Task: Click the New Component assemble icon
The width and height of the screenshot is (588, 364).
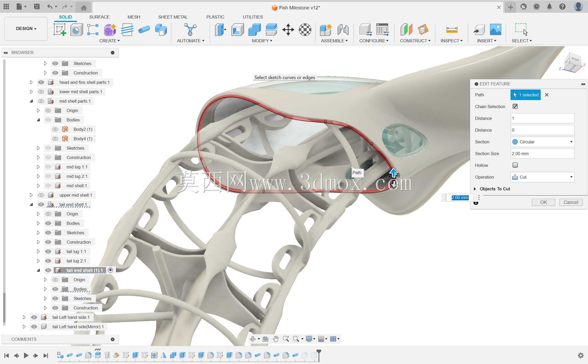Action: pyautogui.click(x=326, y=30)
